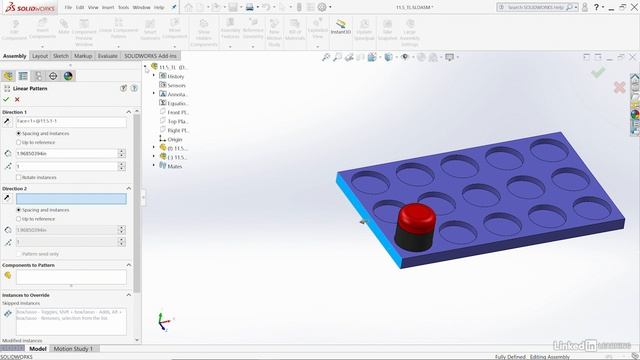Click the highlighted Direction 2 selection box
Viewport: 640px width, 360px height.
[71, 199]
